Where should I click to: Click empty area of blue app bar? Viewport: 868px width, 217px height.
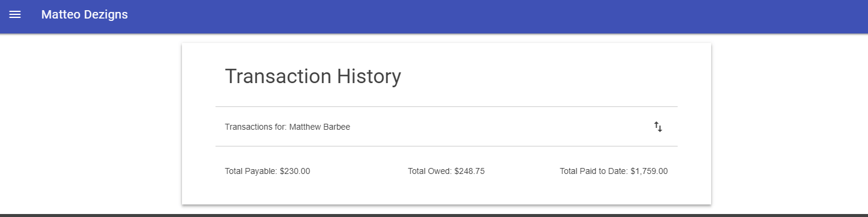pos(479,16)
